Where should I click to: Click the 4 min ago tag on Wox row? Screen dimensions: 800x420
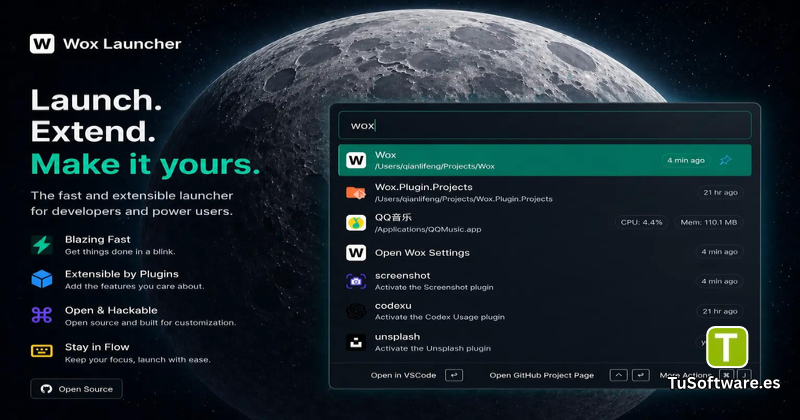[686, 160]
